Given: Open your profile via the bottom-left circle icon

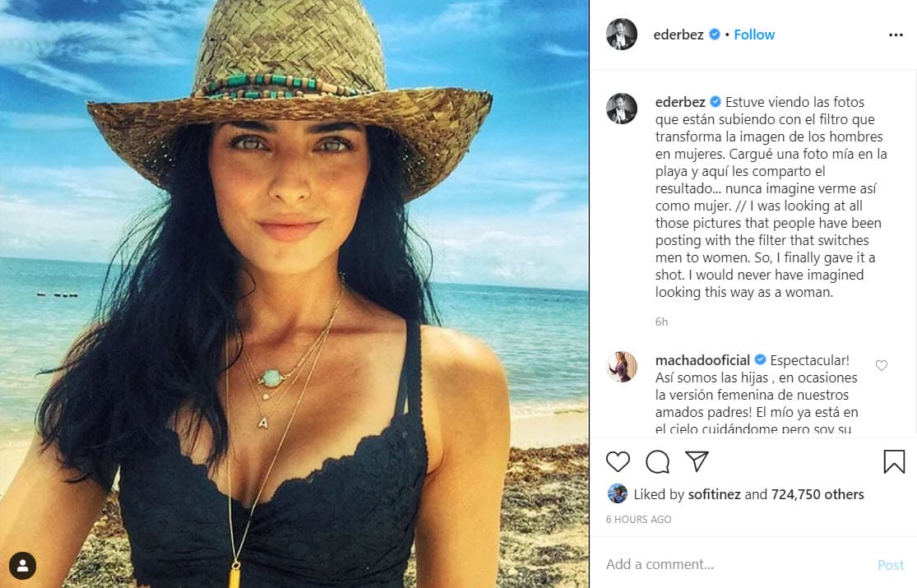Looking at the screenshot, I should click(x=22, y=566).
